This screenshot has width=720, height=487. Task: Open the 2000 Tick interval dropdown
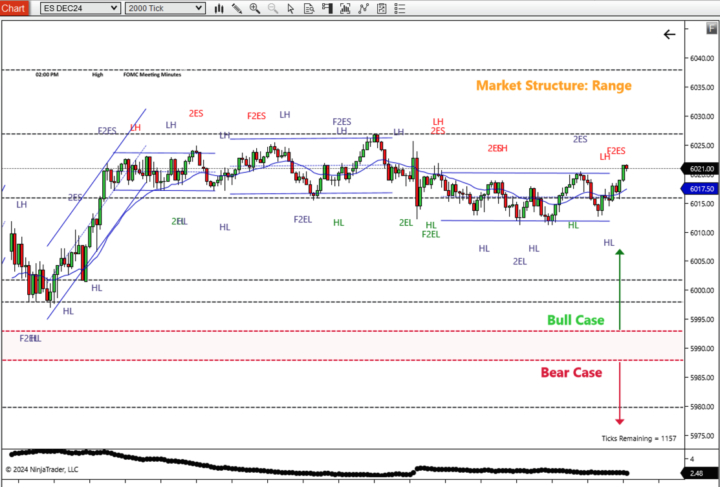165,8
